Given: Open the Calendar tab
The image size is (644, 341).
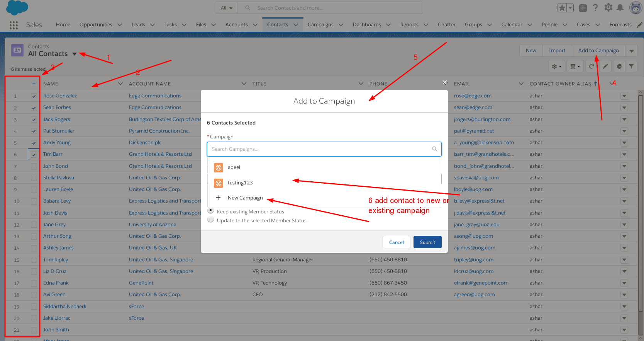Looking at the screenshot, I should point(512,25).
